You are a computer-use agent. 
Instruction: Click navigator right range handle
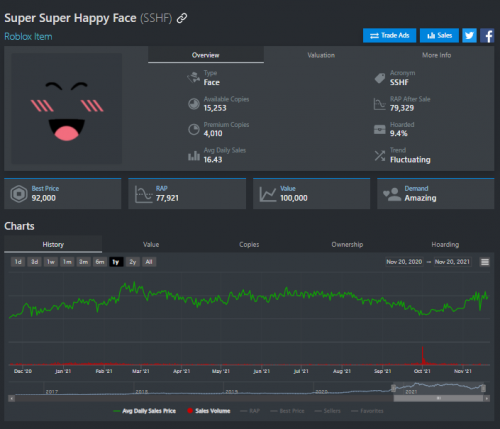point(483,388)
